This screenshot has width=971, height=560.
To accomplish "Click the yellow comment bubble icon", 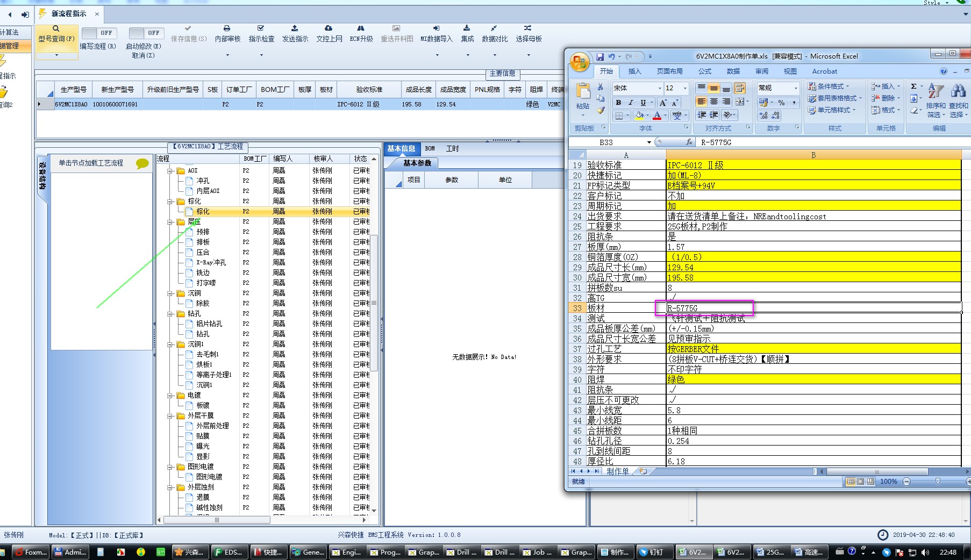I will tap(142, 163).
